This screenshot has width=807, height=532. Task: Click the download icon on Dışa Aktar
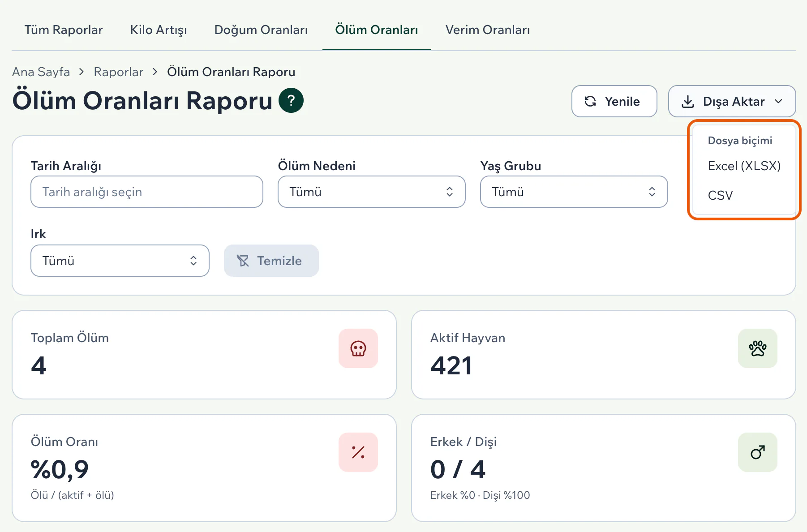pos(688,101)
